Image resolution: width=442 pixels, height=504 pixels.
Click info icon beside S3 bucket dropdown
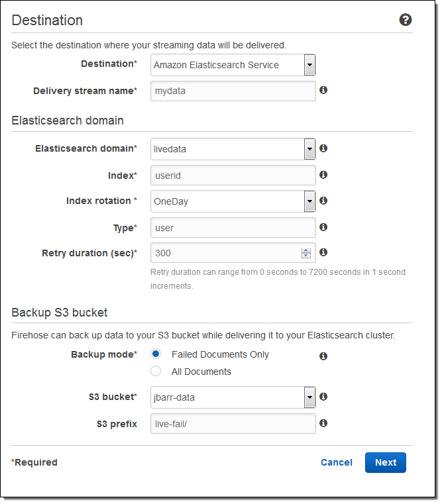323,397
